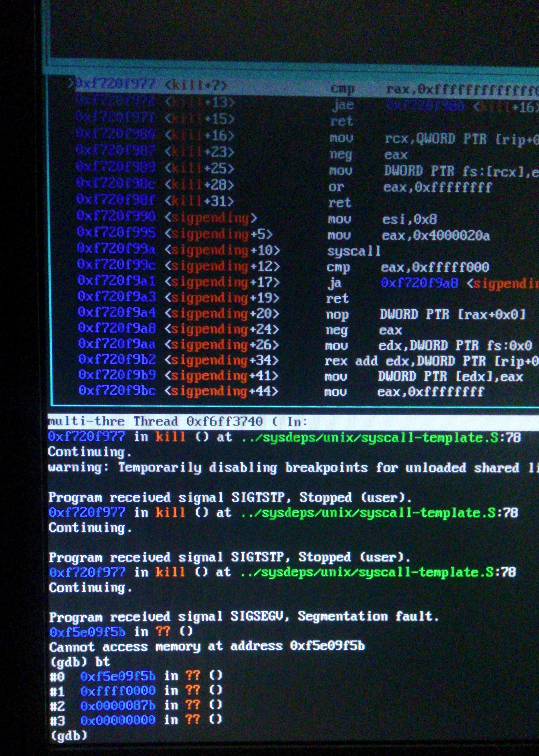
Task: Click the current instruction arrow marker beside kill+7
Action: pos(70,83)
